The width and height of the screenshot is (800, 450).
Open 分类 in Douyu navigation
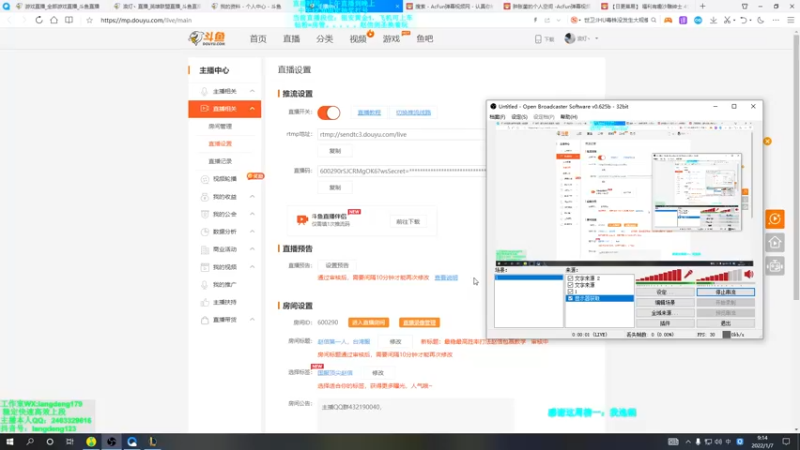click(x=324, y=39)
